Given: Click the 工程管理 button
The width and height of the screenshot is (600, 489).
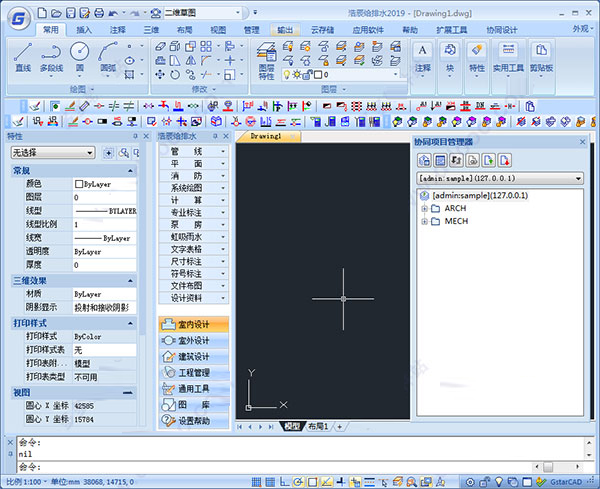Looking at the screenshot, I should pyautogui.click(x=194, y=373).
